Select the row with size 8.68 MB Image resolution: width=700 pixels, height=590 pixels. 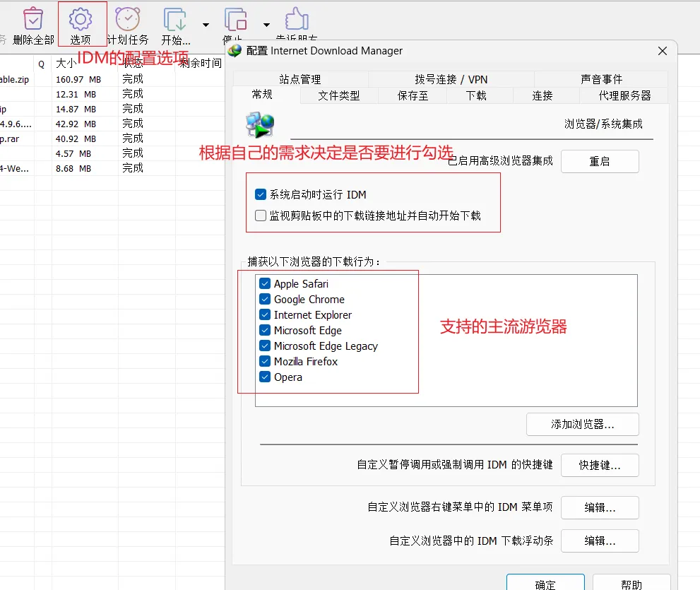click(112, 168)
